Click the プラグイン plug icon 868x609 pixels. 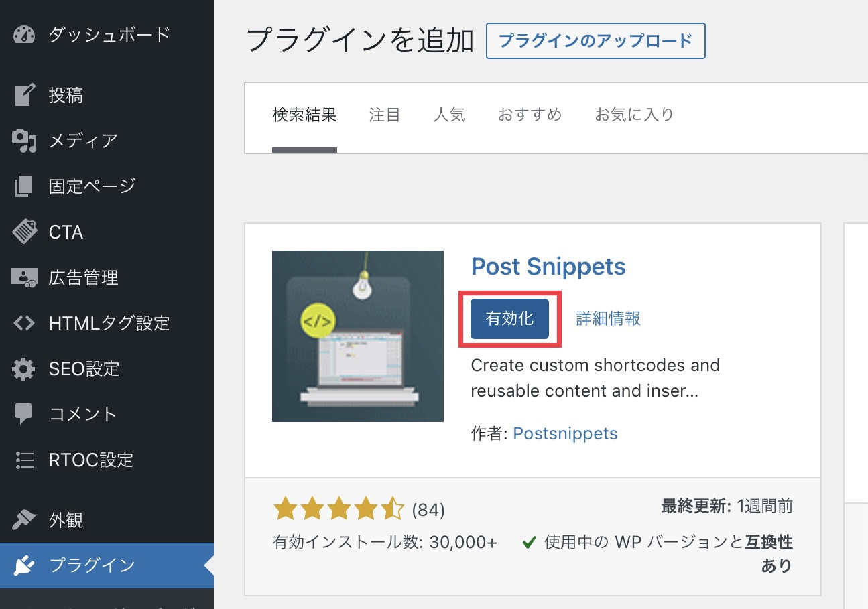click(x=24, y=565)
